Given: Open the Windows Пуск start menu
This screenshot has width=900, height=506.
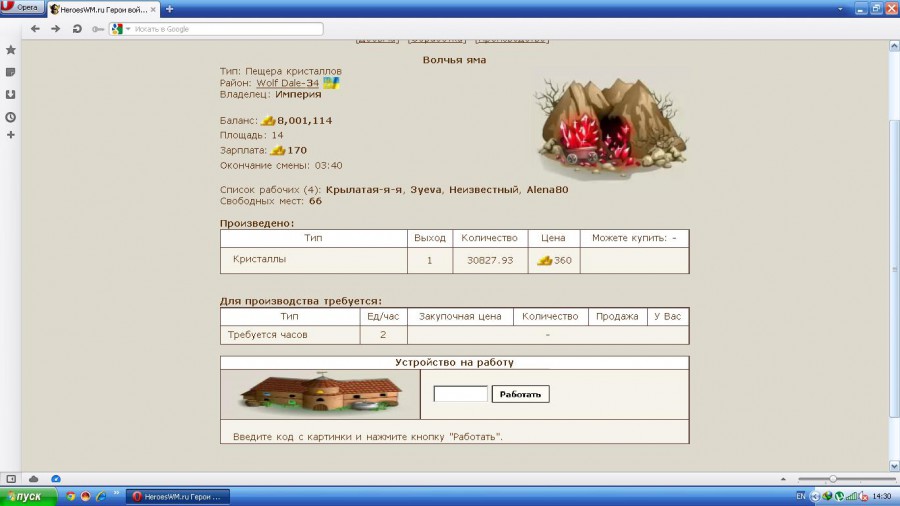Looking at the screenshot, I should [x=28, y=496].
